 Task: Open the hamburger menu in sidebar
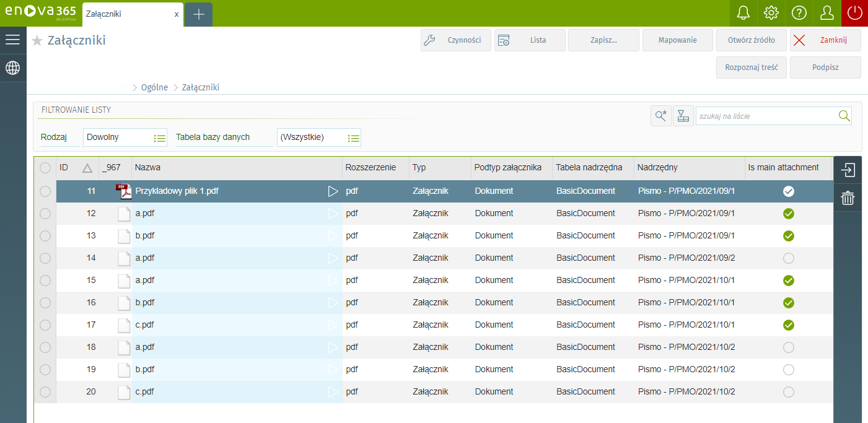tap(13, 40)
